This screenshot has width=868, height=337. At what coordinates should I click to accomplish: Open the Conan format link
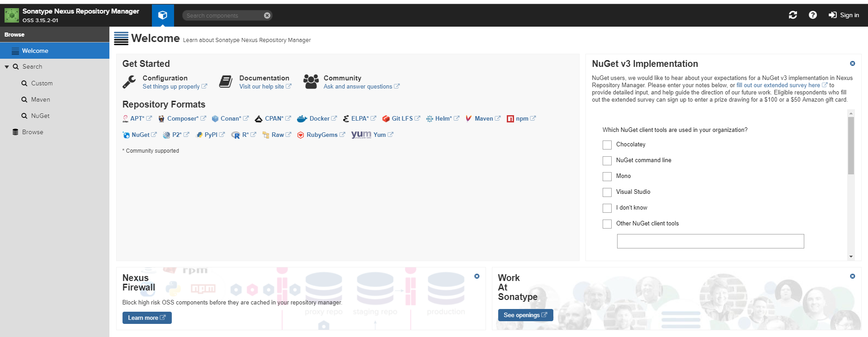[234, 118]
